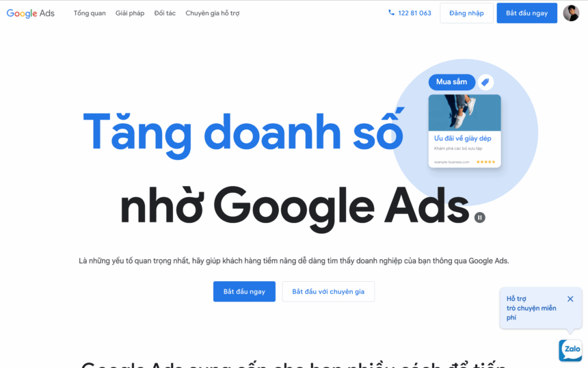Click the Google Ads logo
This screenshot has height=368, width=588.
coord(30,13)
